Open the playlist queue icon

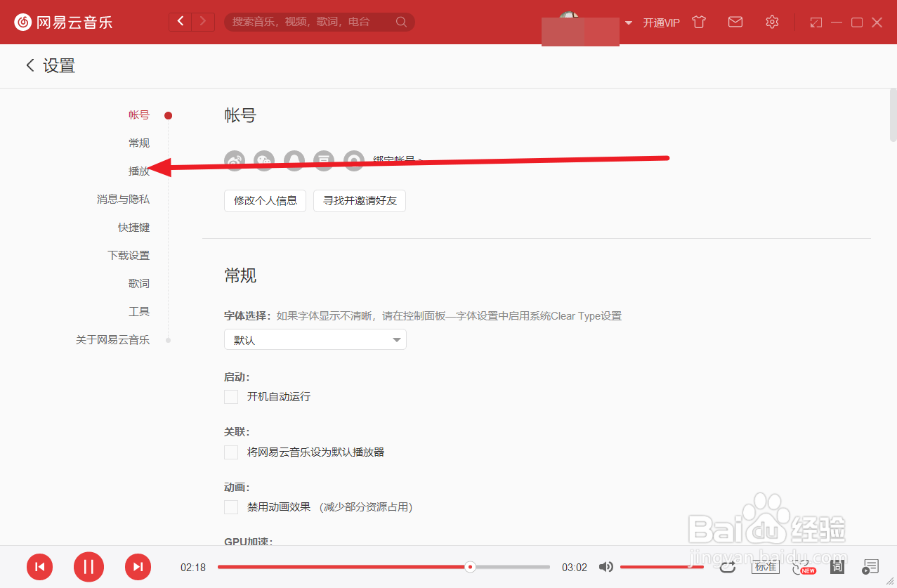(871, 566)
